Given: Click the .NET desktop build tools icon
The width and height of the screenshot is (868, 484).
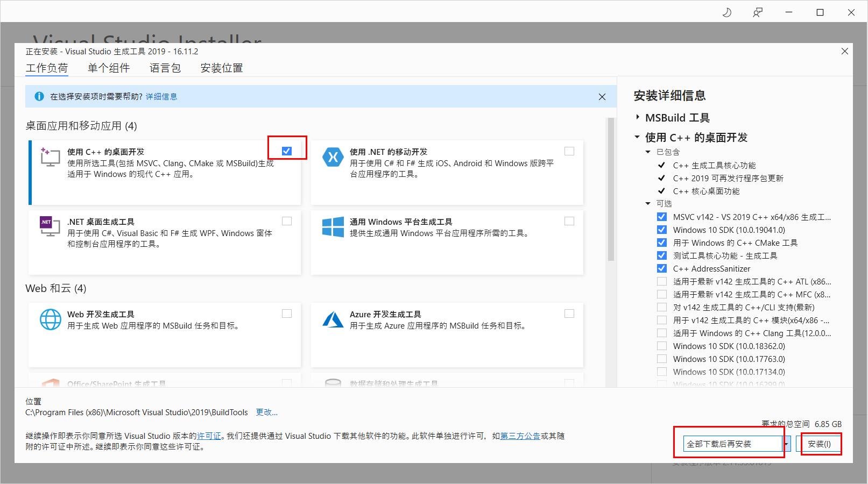Looking at the screenshot, I should (50, 226).
